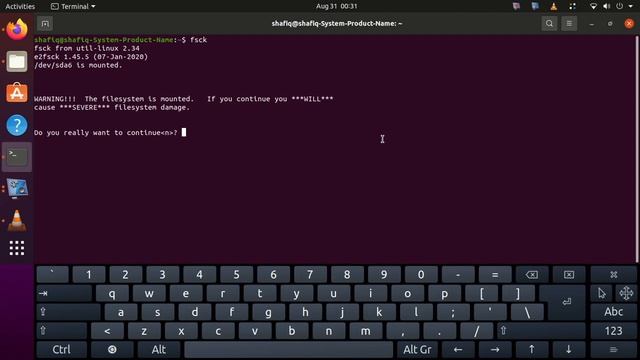Image resolution: width=640 pixels, height=360 pixels.
Task: Click at the terminal prompt cursor
Action: [184, 132]
